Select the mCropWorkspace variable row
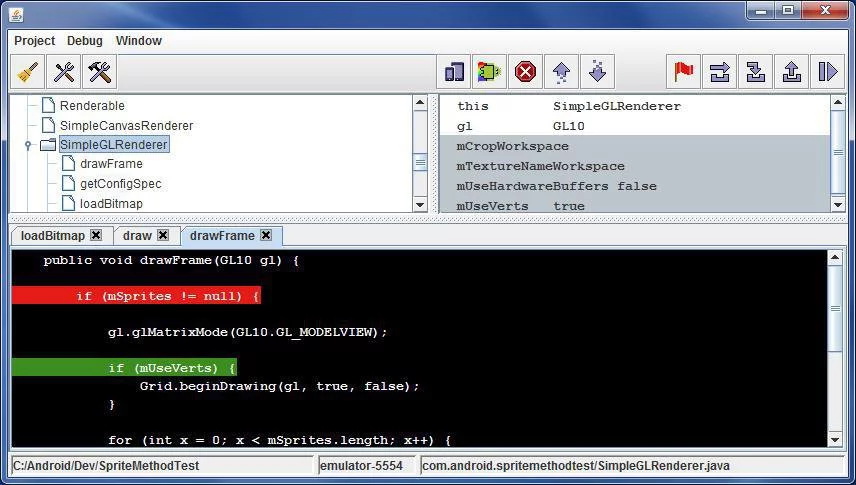Image resolution: width=856 pixels, height=485 pixels. click(635, 146)
